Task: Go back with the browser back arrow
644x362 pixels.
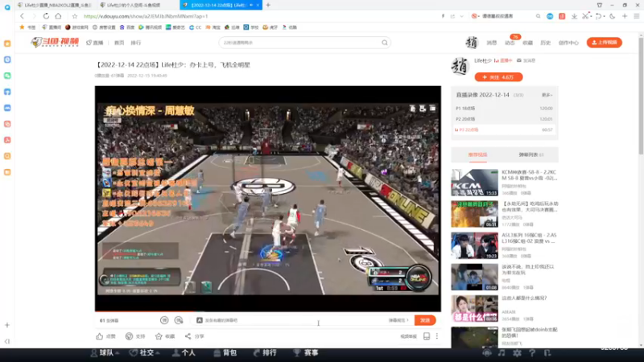Action: coord(23,16)
